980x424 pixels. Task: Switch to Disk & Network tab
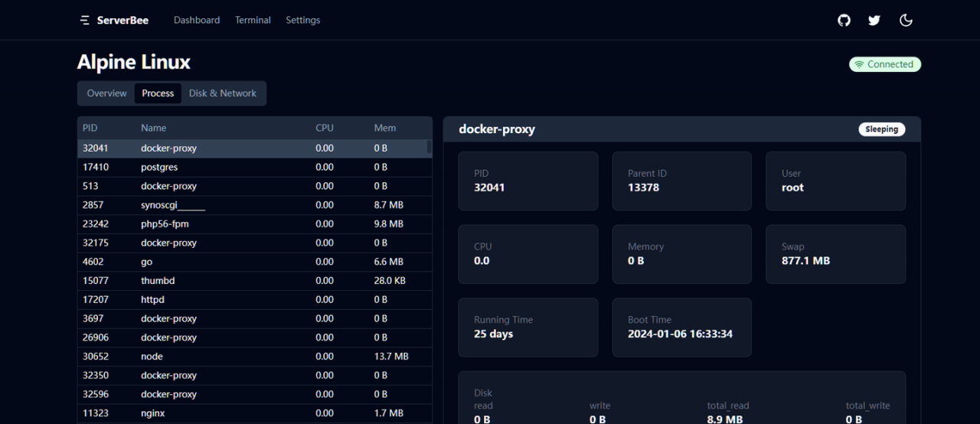223,93
